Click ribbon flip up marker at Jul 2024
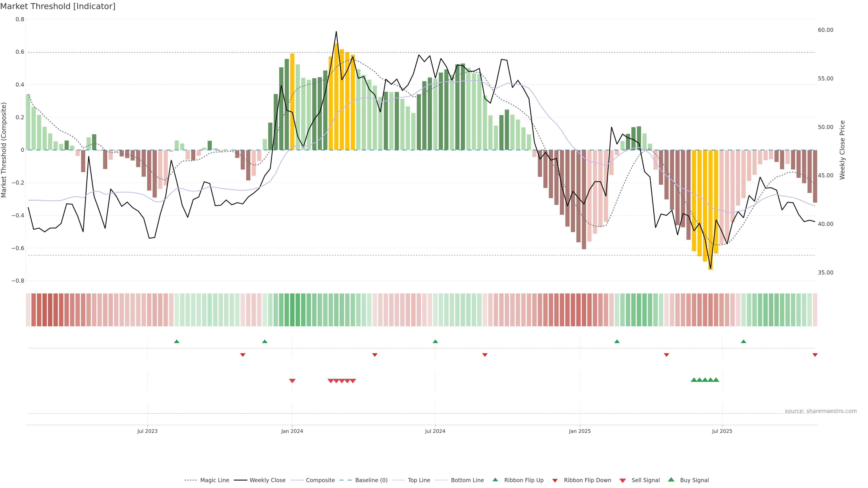868x488 pixels. point(435,342)
